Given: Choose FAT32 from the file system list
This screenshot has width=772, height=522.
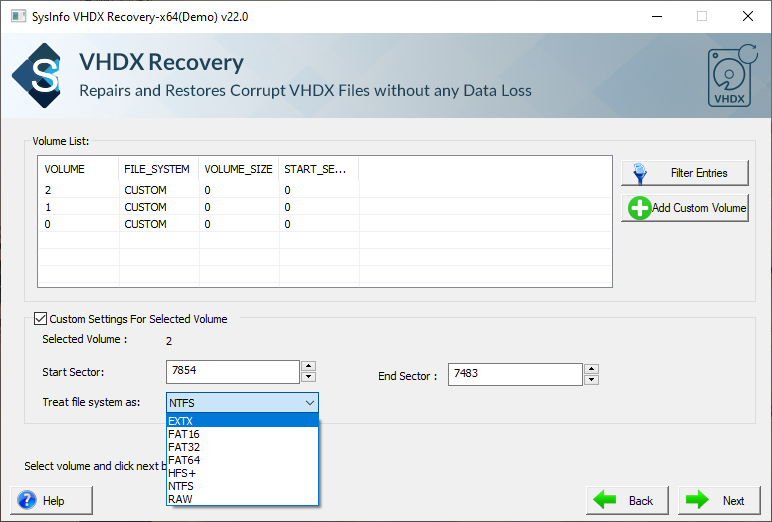Looking at the screenshot, I should [x=242, y=447].
